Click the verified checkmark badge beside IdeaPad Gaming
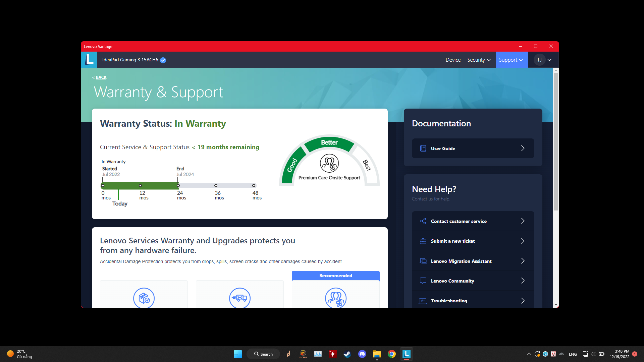 163,60
